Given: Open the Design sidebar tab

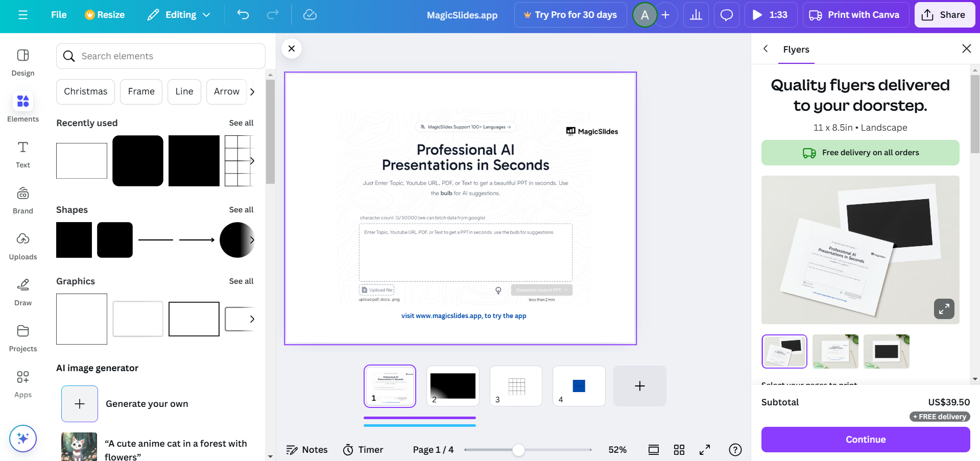Looking at the screenshot, I should click(x=23, y=62).
